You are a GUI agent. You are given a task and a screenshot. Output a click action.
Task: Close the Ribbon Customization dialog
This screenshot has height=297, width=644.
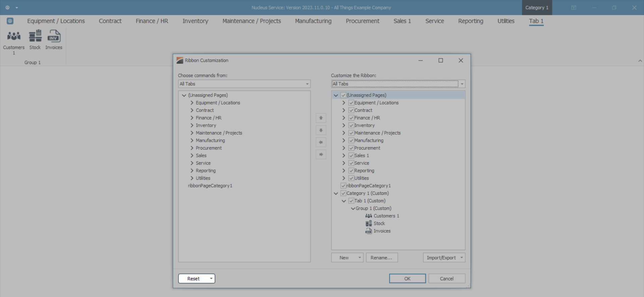coord(461,60)
